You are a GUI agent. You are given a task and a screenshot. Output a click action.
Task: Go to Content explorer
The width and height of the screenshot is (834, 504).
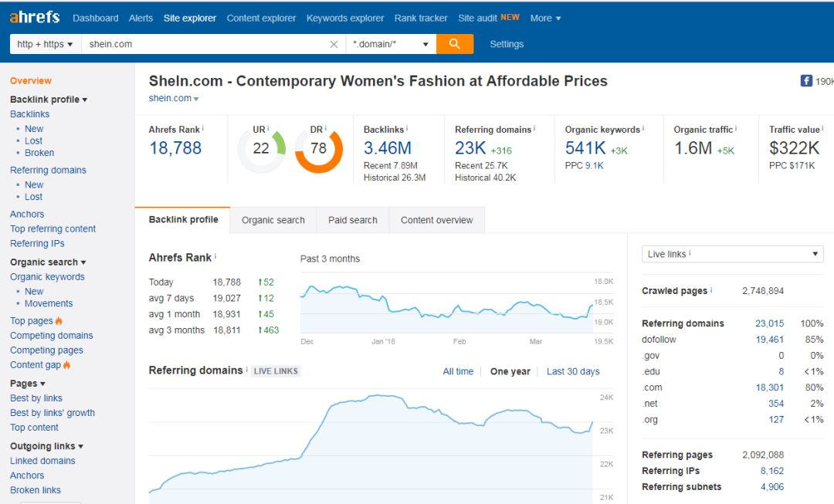click(x=261, y=18)
